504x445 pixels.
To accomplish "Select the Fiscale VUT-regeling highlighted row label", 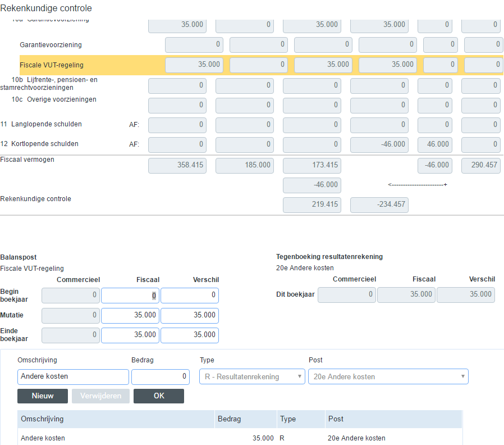I will coord(52,65).
